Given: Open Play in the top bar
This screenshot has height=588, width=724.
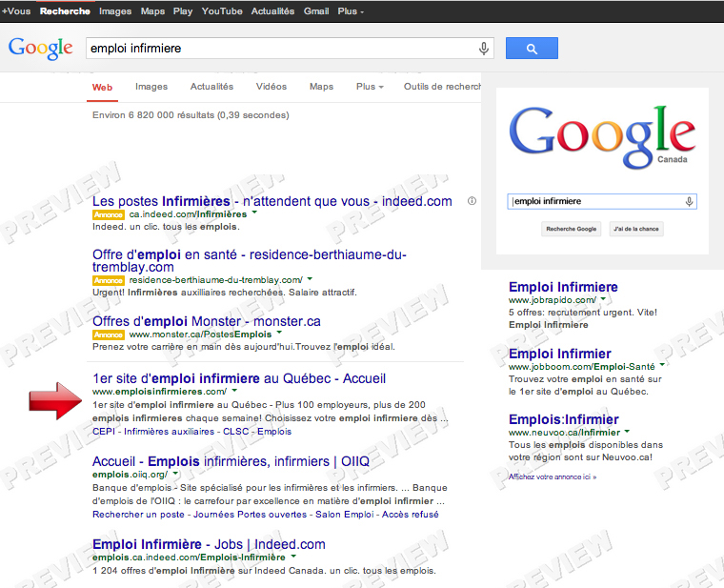Looking at the screenshot, I should pyautogui.click(x=183, y=11).
